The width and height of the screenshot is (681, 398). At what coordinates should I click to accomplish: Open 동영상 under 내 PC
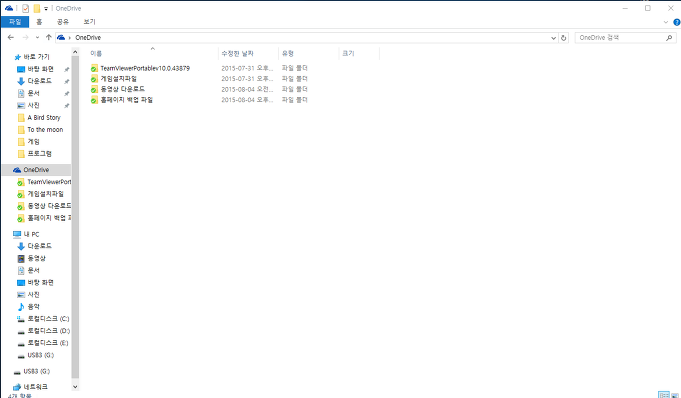coord(36,259)
